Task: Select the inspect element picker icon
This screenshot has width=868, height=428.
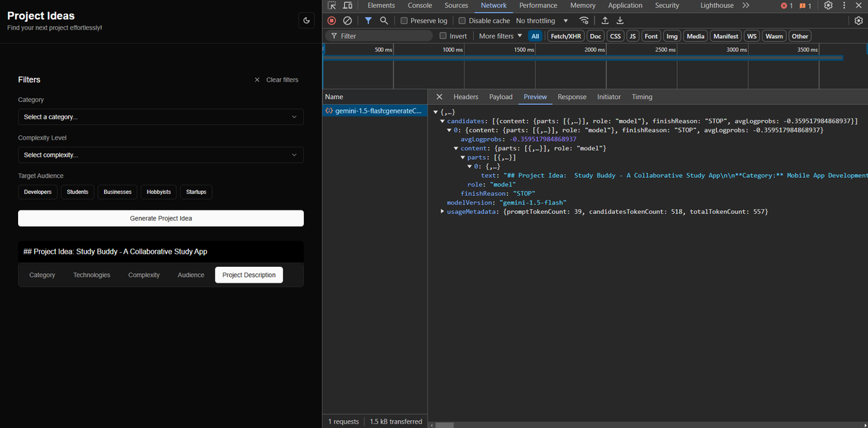Action: click(332, 6)
